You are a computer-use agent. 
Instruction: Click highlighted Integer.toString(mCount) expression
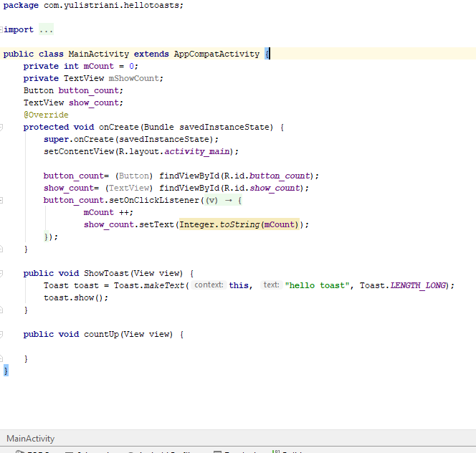point(239,224)
